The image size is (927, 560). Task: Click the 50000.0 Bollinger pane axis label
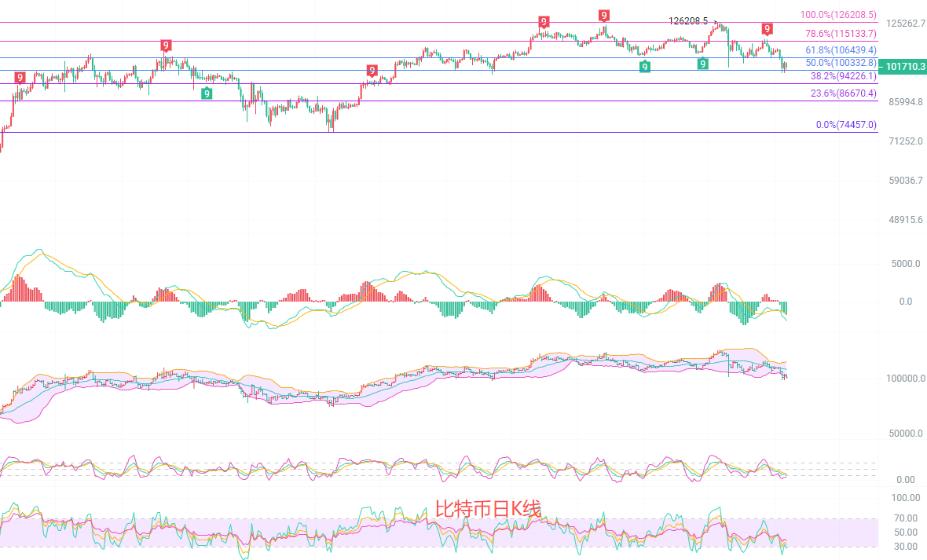pos(902,434)
